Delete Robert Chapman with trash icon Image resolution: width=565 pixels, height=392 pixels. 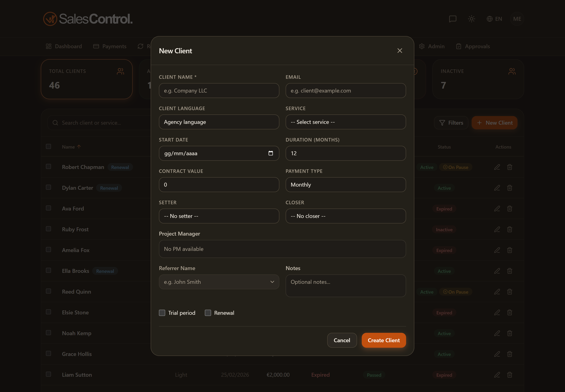pos(509,167)
